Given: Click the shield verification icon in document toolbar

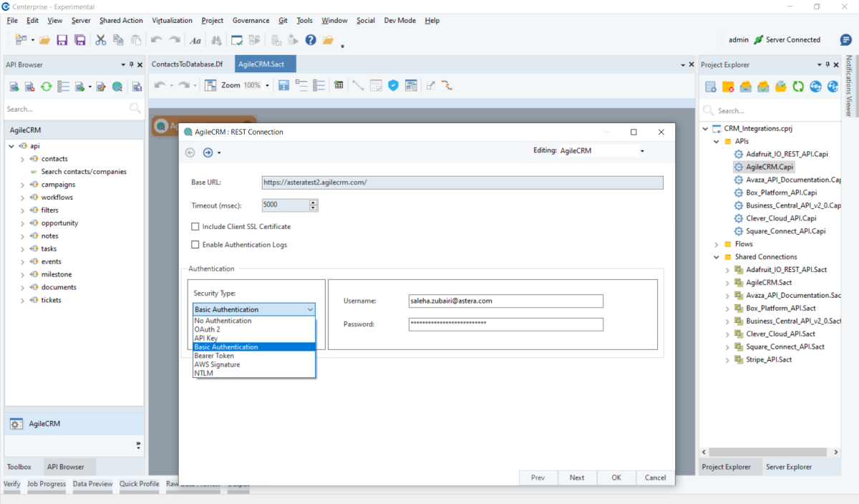Looking at the screenshot, I should coord(393,84).
